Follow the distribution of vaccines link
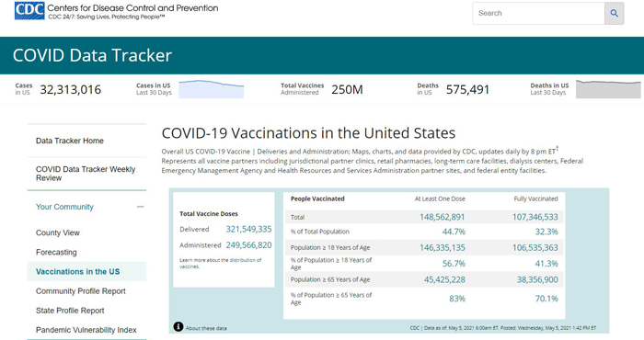644x340 pixels. pos(221,264)
